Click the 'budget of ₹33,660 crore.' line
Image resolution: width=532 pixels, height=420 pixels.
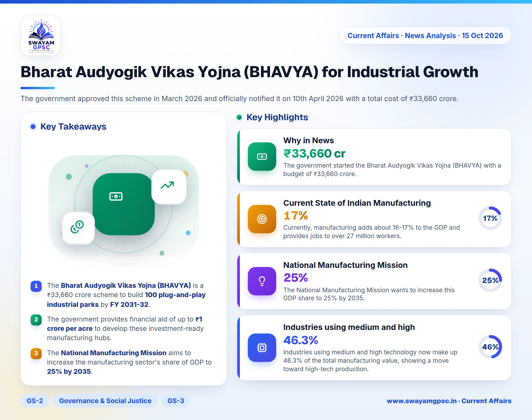(x=320, y=174)
